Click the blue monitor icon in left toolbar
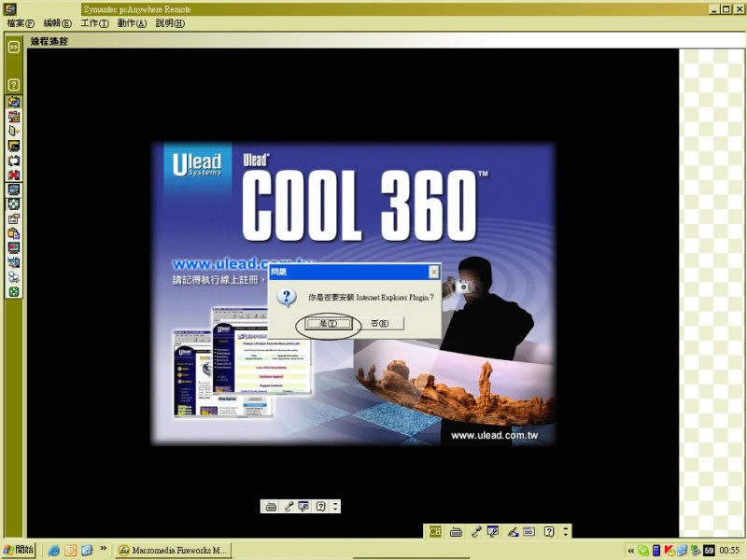 (x=14, y=189)
